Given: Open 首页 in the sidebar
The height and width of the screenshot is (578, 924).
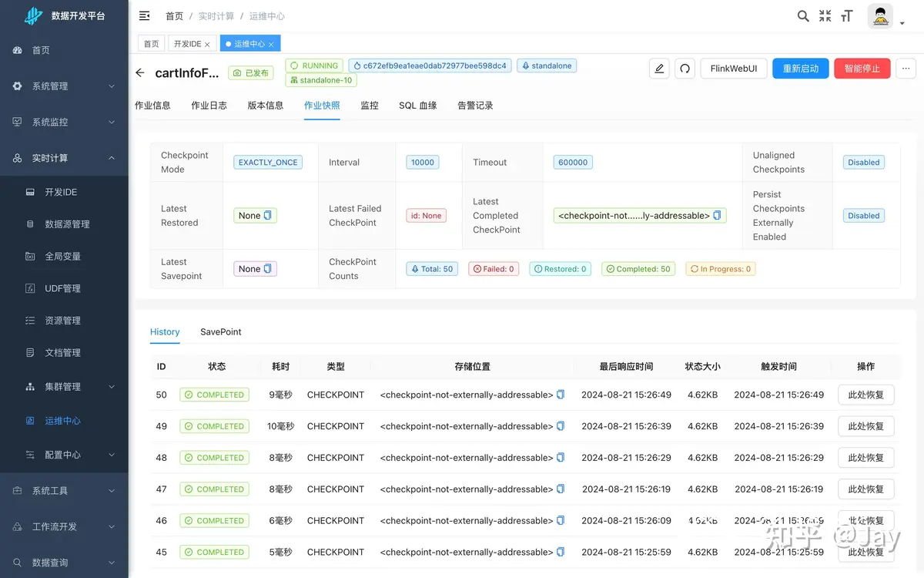Looking at the screenshot, I should pos(64,50).
